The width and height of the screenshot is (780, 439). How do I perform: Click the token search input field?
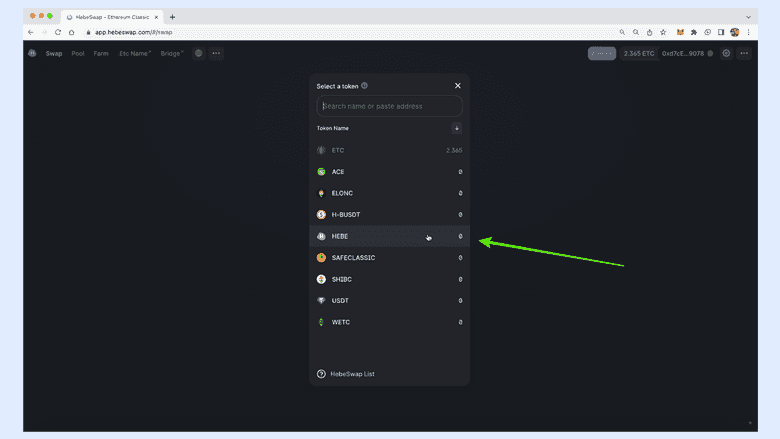pos(389,106)
